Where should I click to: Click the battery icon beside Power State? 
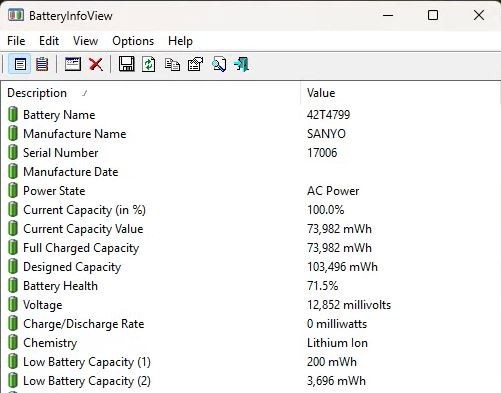[13, 190]
